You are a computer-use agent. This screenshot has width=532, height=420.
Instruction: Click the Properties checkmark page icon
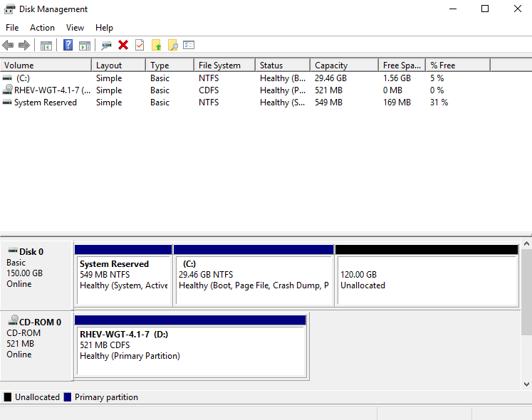pos(140,46)
